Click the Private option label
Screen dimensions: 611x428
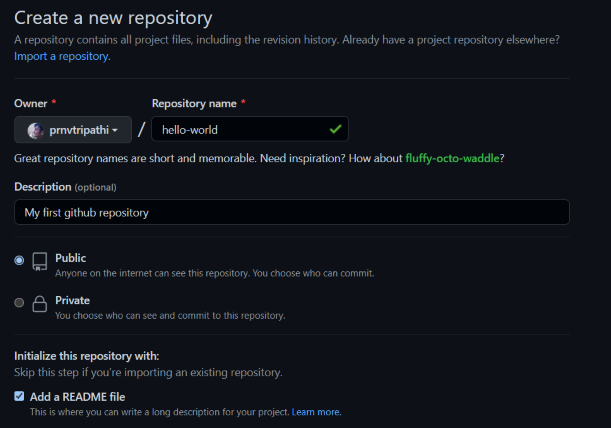(72, 301)
